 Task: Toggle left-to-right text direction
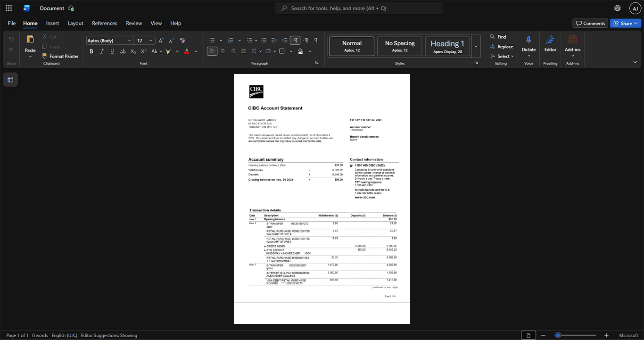(x=295, y=41)
